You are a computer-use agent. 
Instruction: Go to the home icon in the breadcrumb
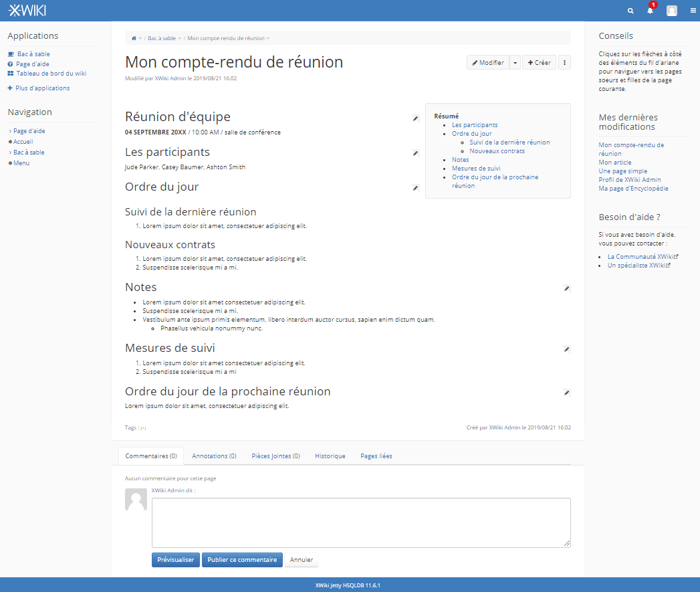click(x=134, y=38)
